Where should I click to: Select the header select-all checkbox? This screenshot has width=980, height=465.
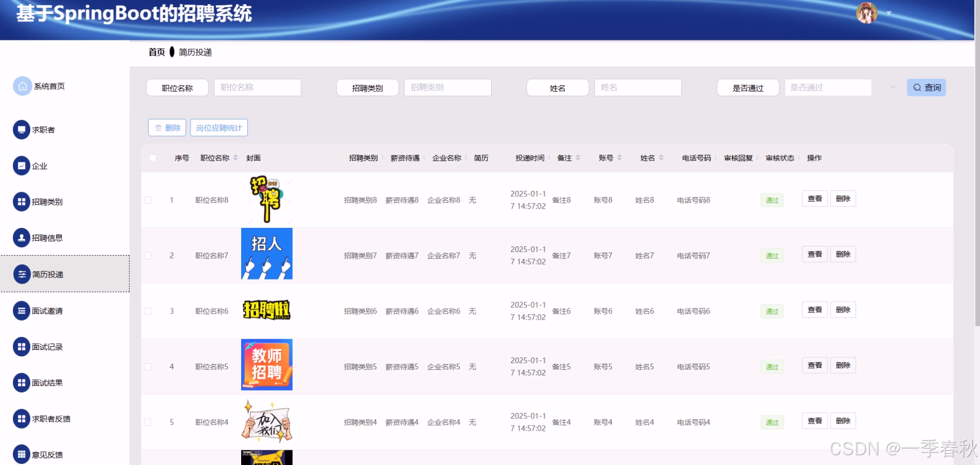[x=153, y=158]
